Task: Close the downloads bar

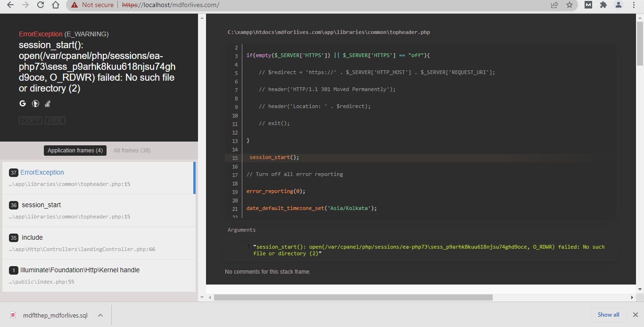Action: (635, 315)
